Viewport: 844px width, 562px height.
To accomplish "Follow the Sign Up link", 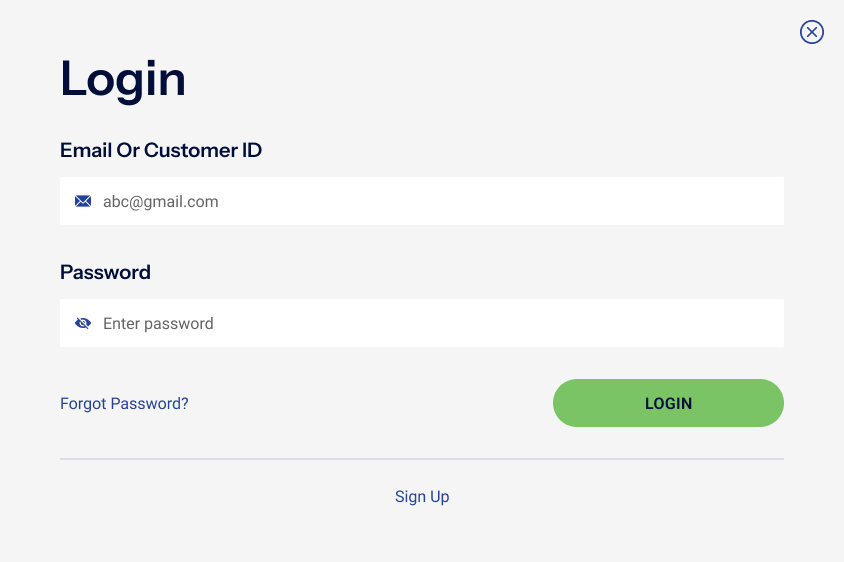I will pyautogui.click(x=422, y=497).
